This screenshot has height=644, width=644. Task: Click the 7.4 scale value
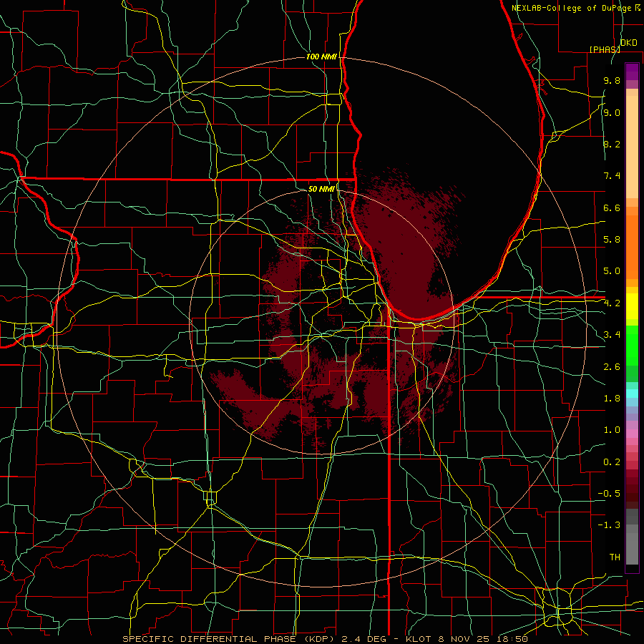(612, 176)
